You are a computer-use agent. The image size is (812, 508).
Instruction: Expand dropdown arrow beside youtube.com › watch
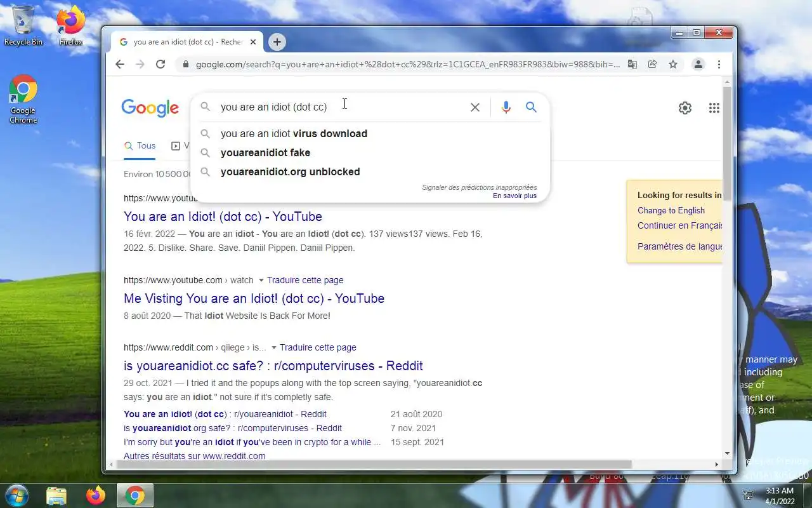coord(261,280)
